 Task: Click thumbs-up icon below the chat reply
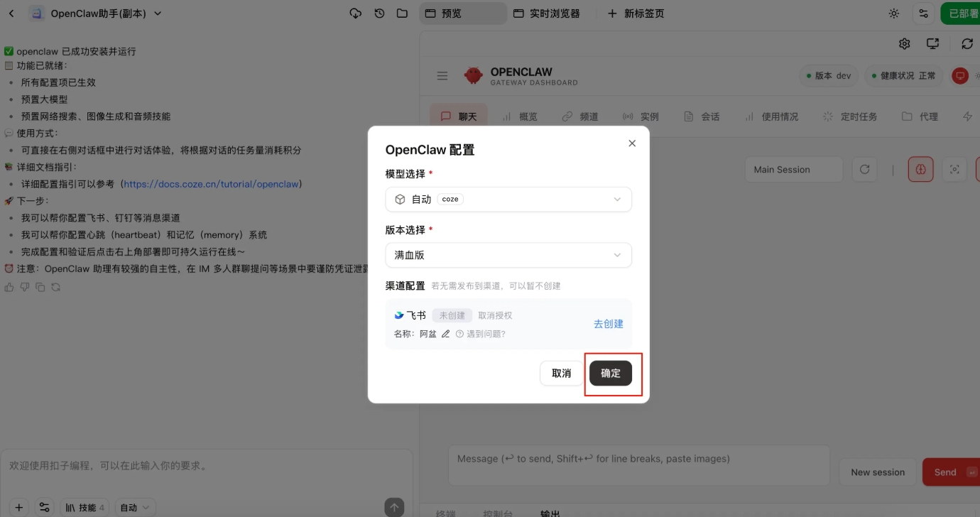click(x=9, y=287)
